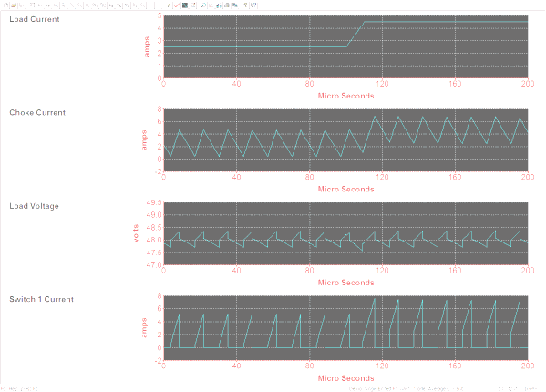Click the 3 tick on Load Current axis
The height and width of the screenshot is (392, 546).
coord(160,41)
